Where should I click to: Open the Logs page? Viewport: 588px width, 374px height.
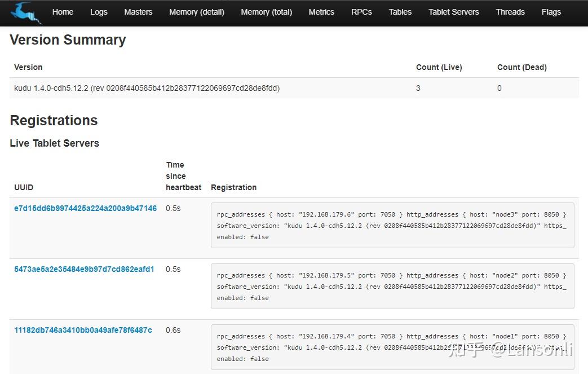coord(99,12)
